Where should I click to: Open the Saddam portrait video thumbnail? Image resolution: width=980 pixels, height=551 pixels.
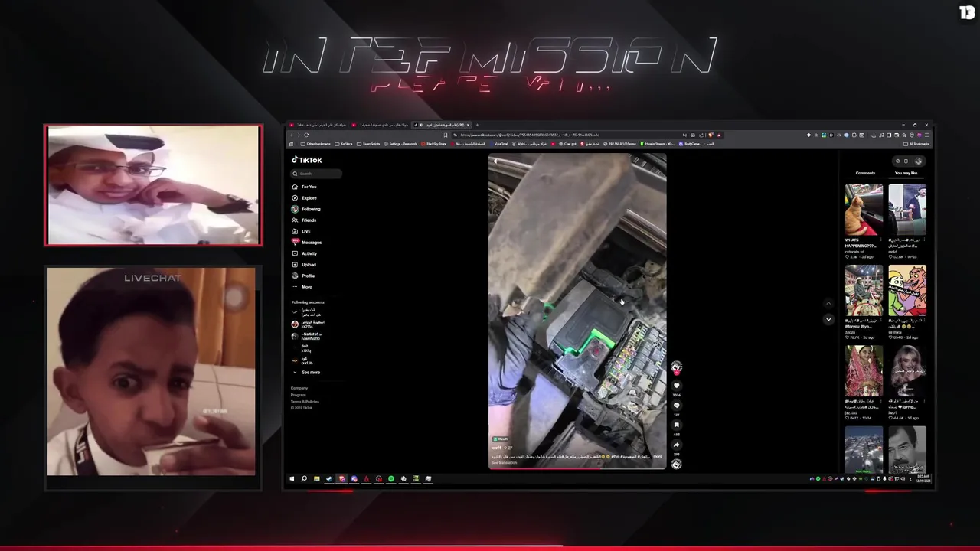click(x=907, y=448)
